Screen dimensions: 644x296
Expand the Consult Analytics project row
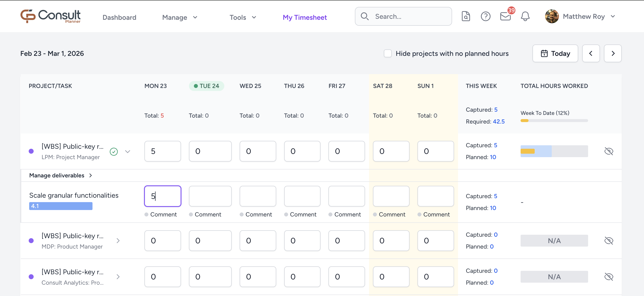pos(118,277)
